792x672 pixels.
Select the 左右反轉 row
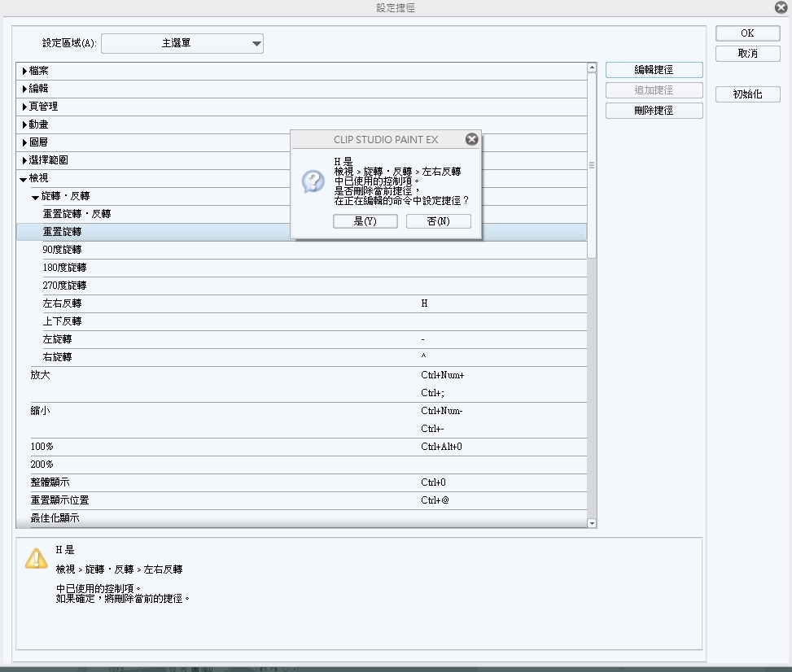pyautogui.click(x=301, y=303)
